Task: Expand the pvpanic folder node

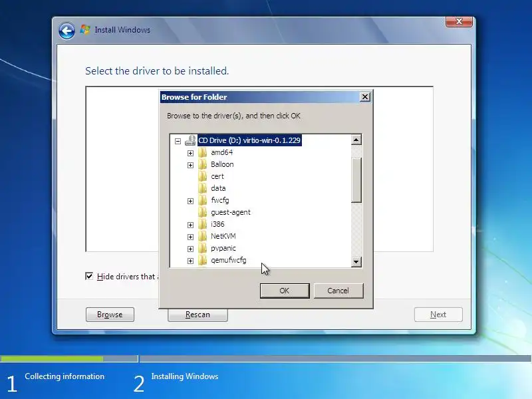Action: pyautogui.click(x=190, y=249)
